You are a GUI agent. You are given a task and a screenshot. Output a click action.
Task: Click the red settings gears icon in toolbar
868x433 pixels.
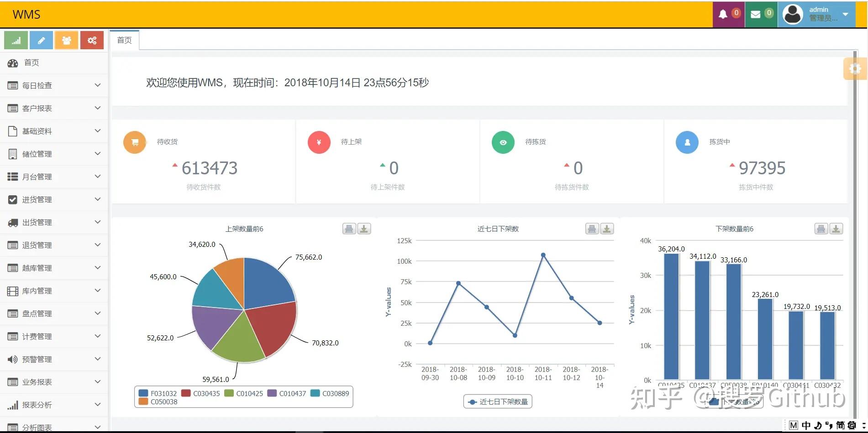pos(92,40)
